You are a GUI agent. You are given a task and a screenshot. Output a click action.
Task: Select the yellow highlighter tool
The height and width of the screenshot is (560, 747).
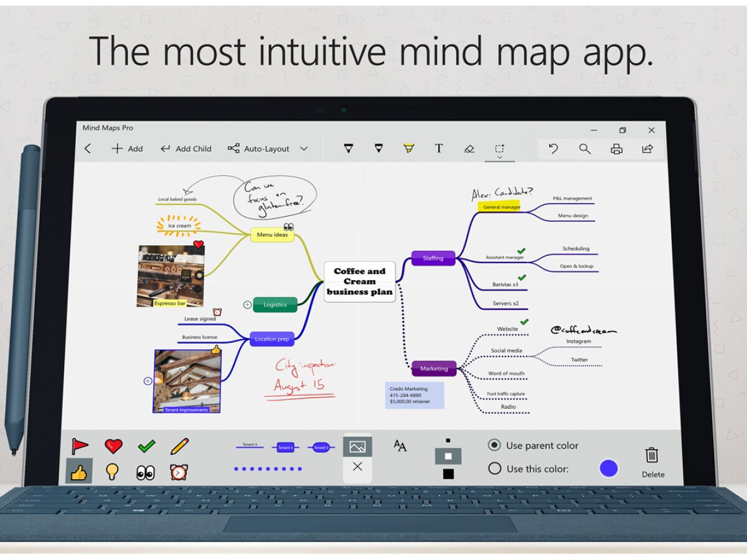(x=408, y=149)
